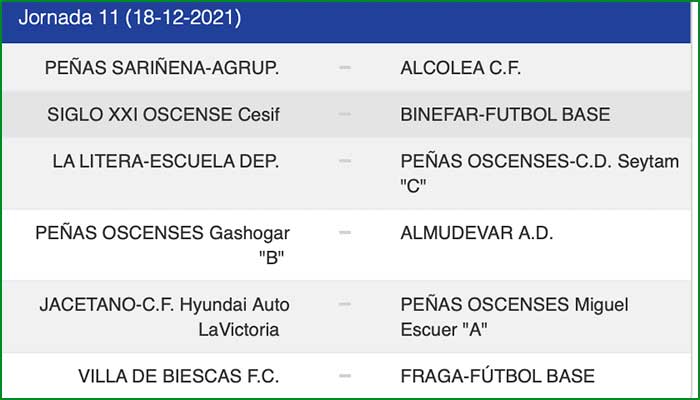Click the score dash for Jacetano match
The image size is (700, 400).
(345, 304)
